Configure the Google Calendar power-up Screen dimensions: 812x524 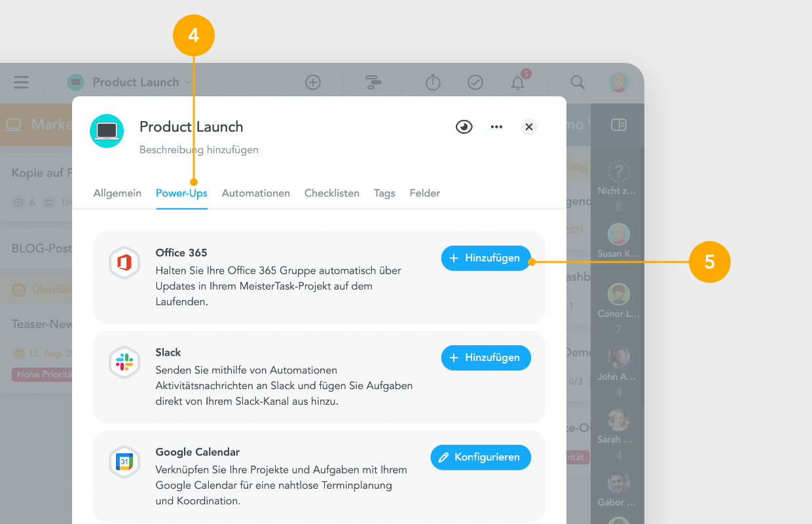click(481, 457)
